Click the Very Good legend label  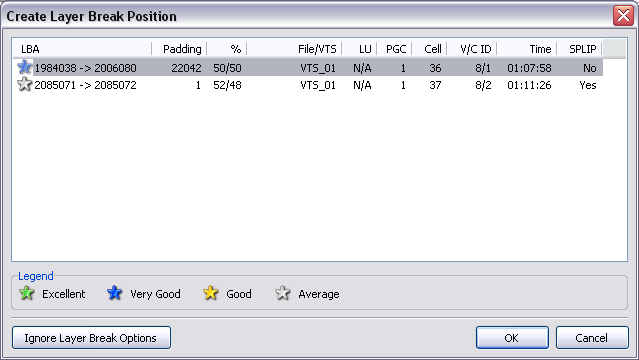point(155,294)
